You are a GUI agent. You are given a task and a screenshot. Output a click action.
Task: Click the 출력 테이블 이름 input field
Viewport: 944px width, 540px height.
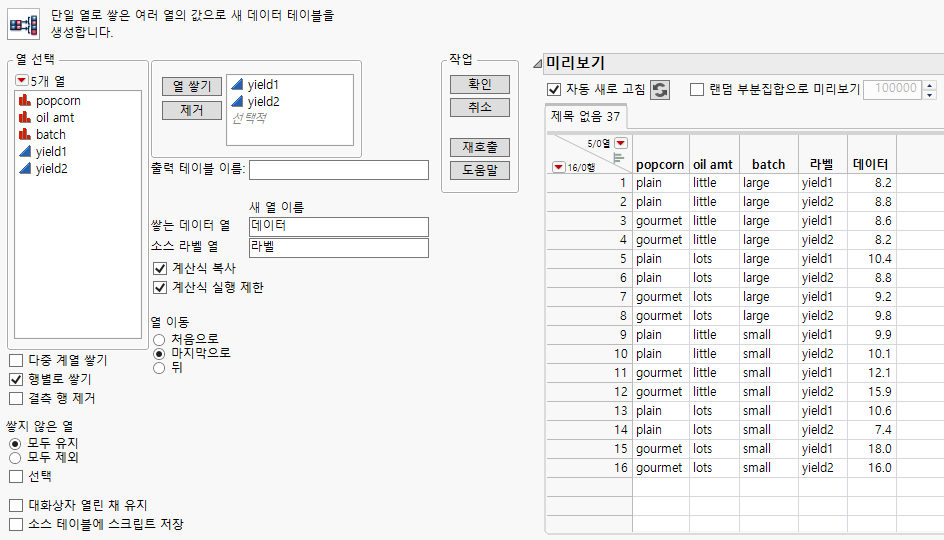(339, 170)
